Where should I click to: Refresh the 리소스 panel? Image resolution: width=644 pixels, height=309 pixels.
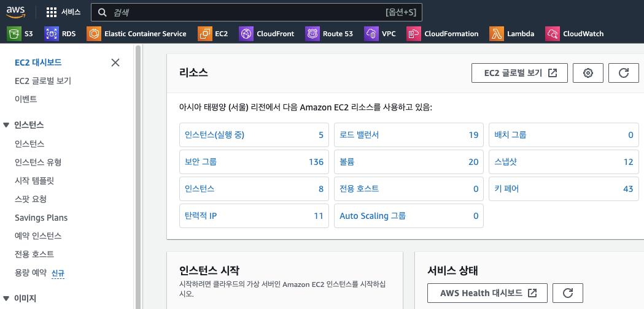pyautogui.click(x=624, y=73)
